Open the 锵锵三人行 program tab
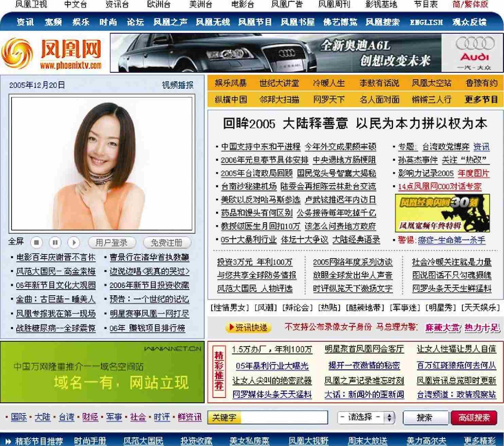The image size is (504, 446). tap(431, 99)
